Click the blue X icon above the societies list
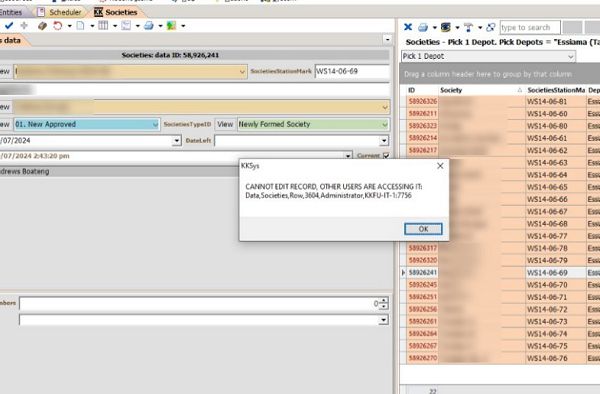The image size is (600, 394). (x=408, y=27)
